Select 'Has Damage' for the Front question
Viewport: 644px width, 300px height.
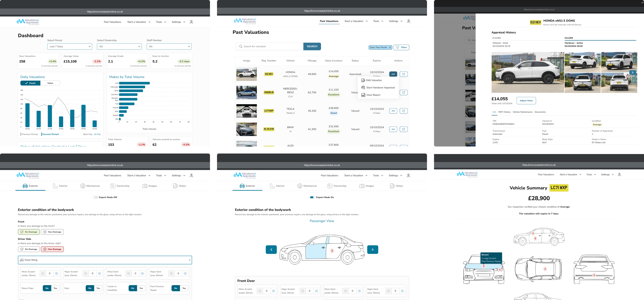(x=52, y=232)
